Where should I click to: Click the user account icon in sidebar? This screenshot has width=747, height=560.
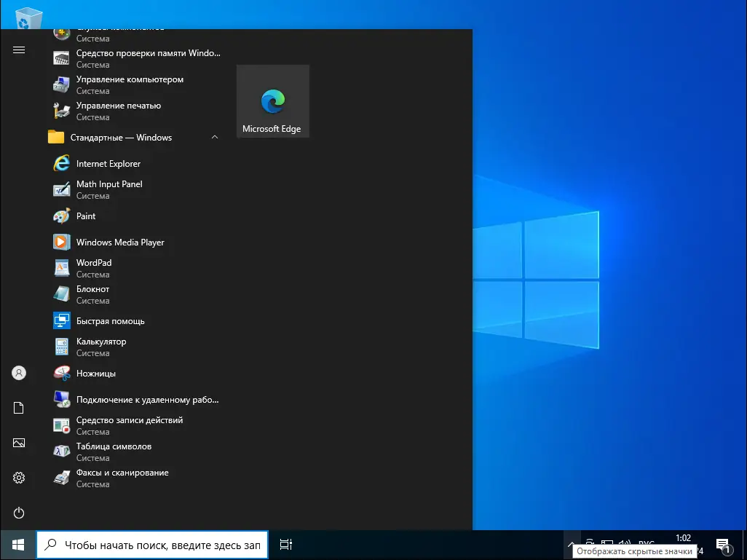pos(19,373)
